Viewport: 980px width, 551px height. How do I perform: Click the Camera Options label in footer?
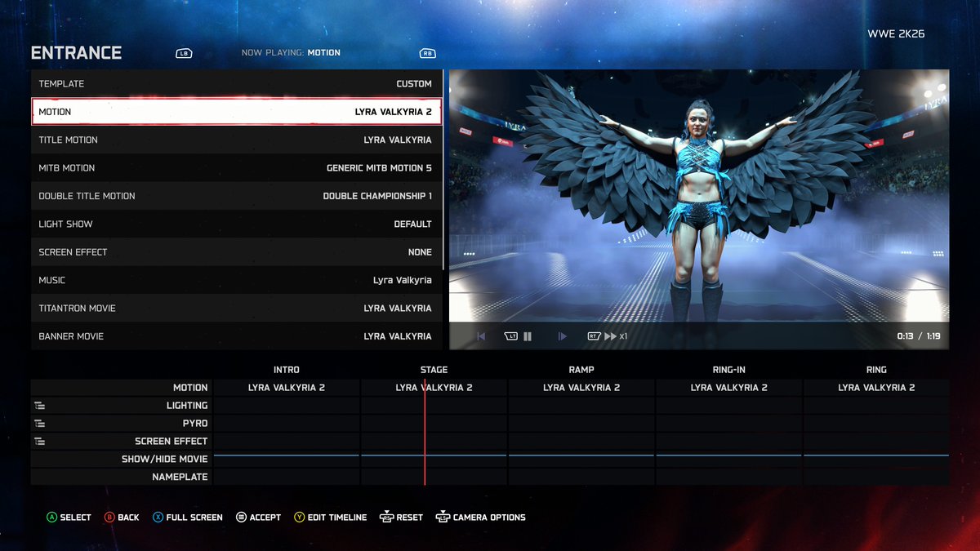coord(489,518)
